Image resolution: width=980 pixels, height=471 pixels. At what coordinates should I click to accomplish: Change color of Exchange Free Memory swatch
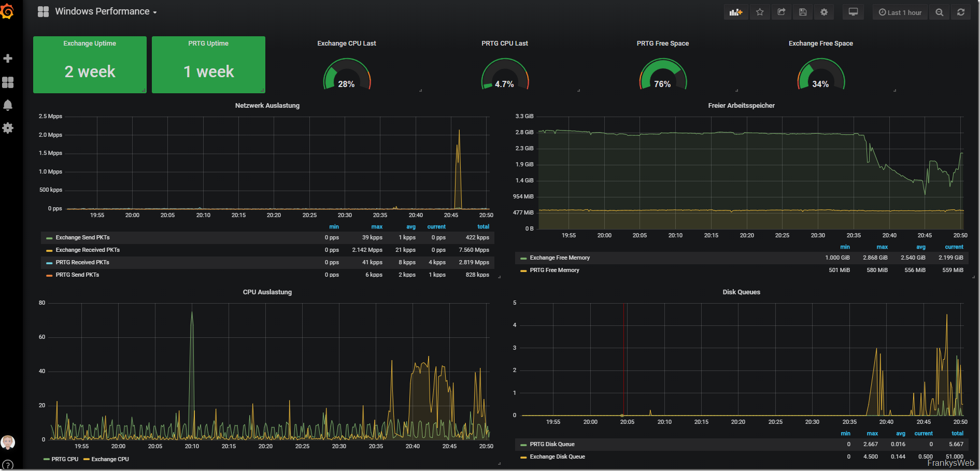pos(523,258)
